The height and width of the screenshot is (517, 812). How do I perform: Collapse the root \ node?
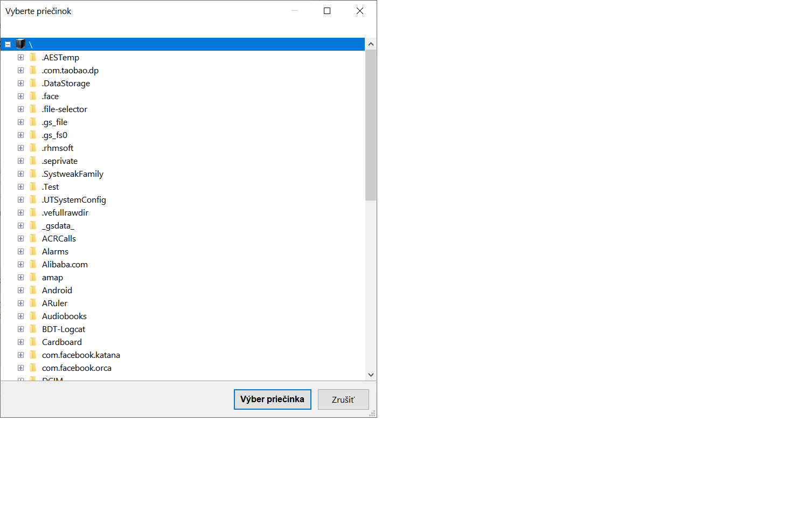[8, 44]
